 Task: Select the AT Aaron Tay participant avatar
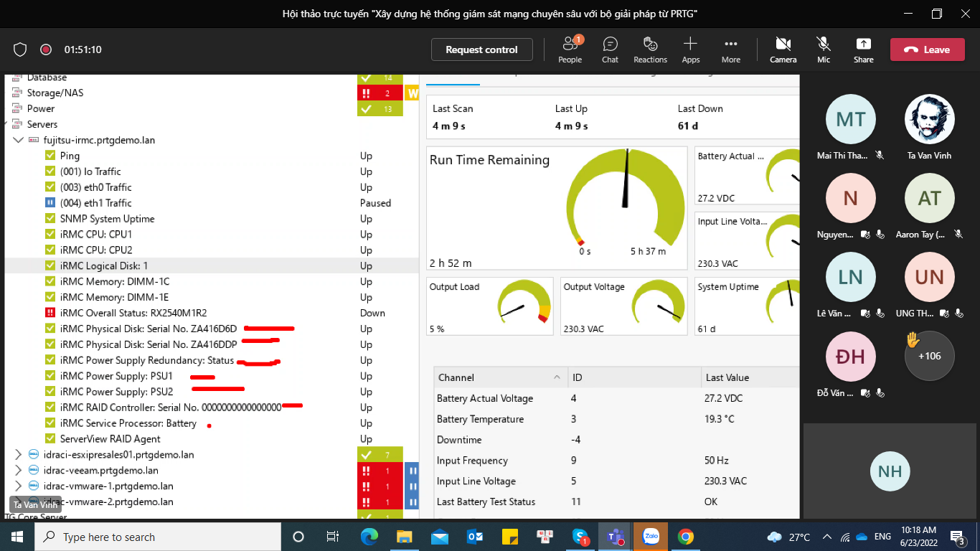[930, 198]
